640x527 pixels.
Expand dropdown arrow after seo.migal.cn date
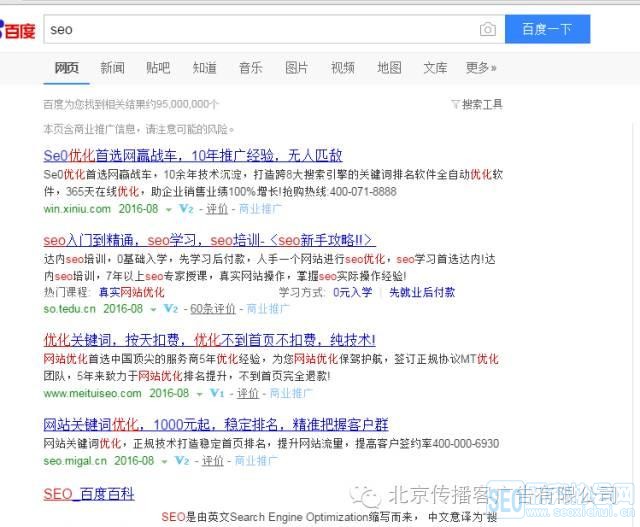click(x=164, y=462)
